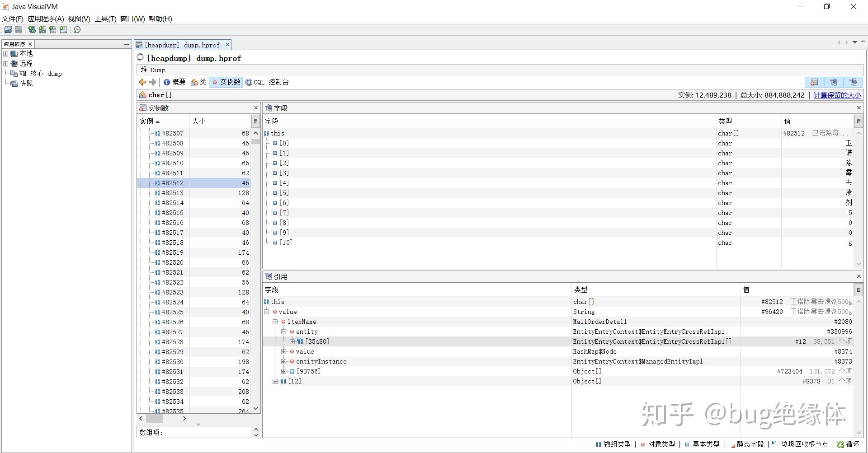Add a new JMX connection from toolbar
The image size is (868, 453).
click(42, 30)
